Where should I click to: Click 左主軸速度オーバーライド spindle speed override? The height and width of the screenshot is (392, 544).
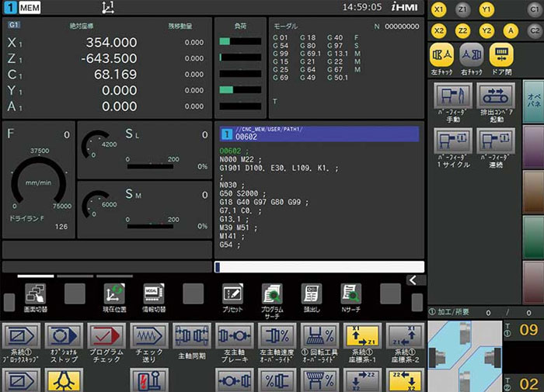(277, 336)
